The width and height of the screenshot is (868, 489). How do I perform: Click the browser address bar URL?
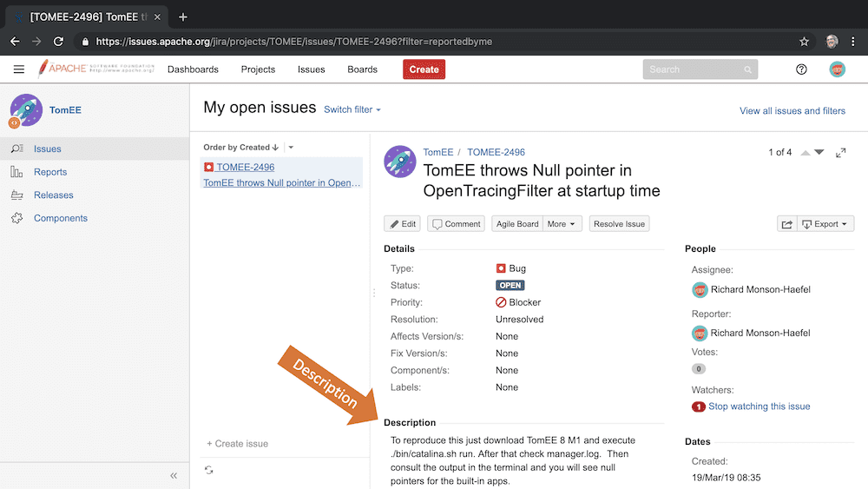(x=293, y=42)
